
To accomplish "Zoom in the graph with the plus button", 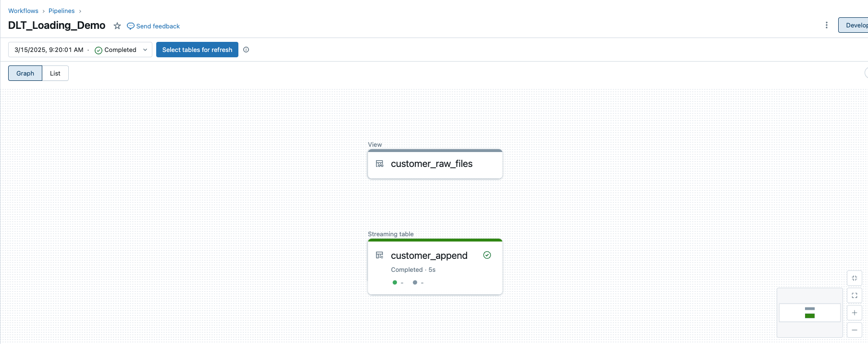I will pos(855,313).
